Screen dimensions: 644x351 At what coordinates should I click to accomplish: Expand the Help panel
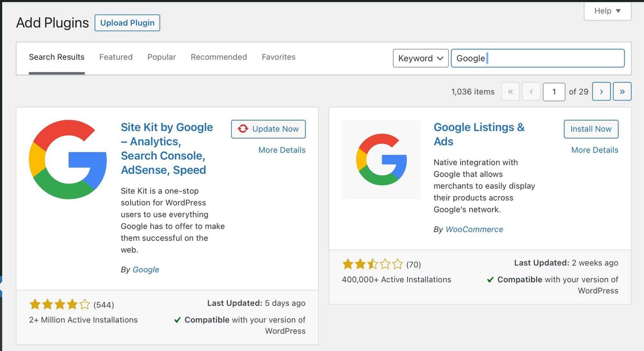[x=607, y=11]
